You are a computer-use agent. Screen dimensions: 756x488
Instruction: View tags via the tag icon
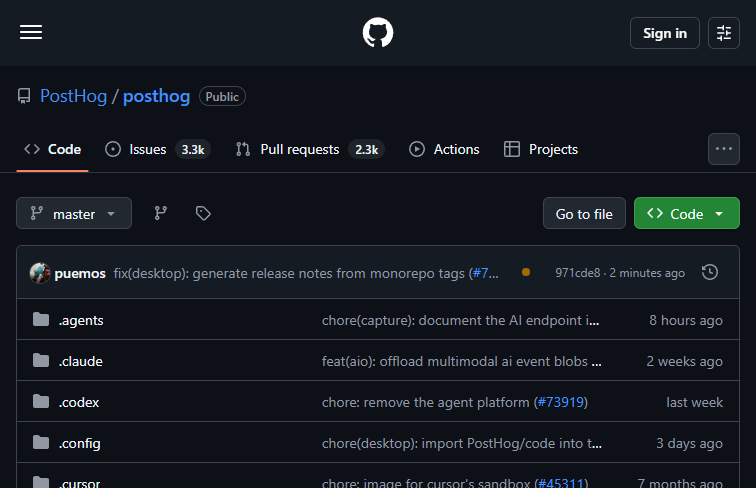point(203,213)
